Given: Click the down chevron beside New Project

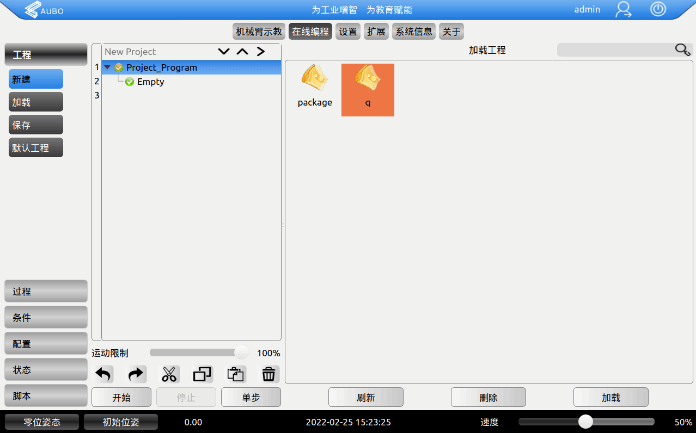Looking at the screenshot, I should pos(224,51).
